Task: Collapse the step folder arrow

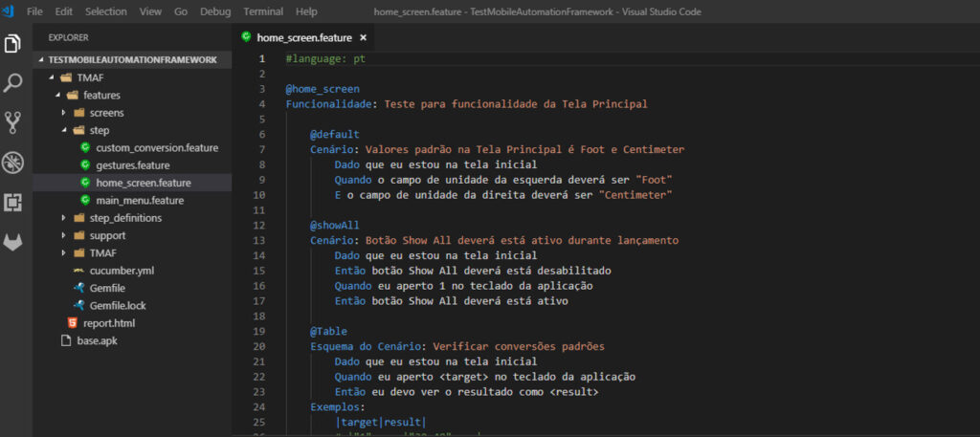Action: click(x=64, y=130)
